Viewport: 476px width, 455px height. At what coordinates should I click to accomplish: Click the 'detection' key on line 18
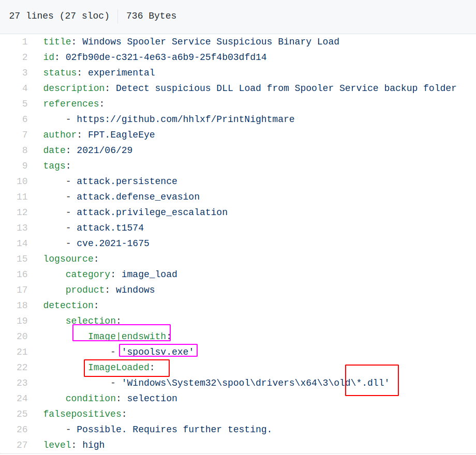[x=68, y=306]
